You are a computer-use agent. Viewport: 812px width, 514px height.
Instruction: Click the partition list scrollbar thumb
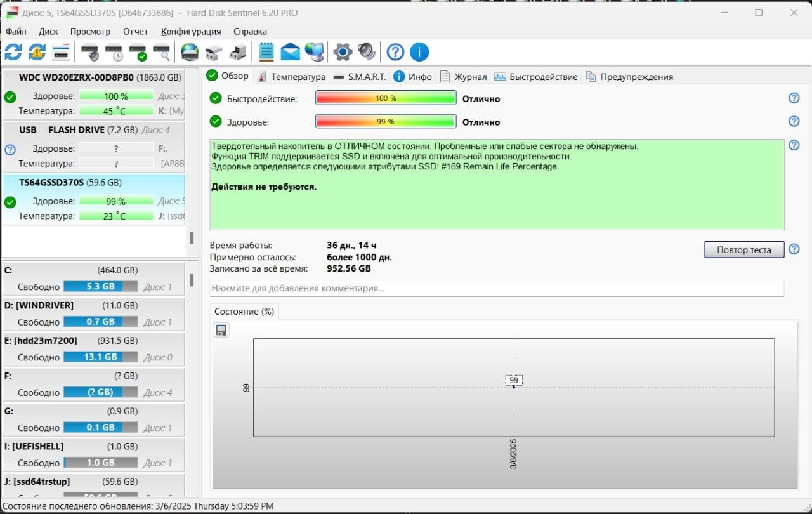pos(192,280)
